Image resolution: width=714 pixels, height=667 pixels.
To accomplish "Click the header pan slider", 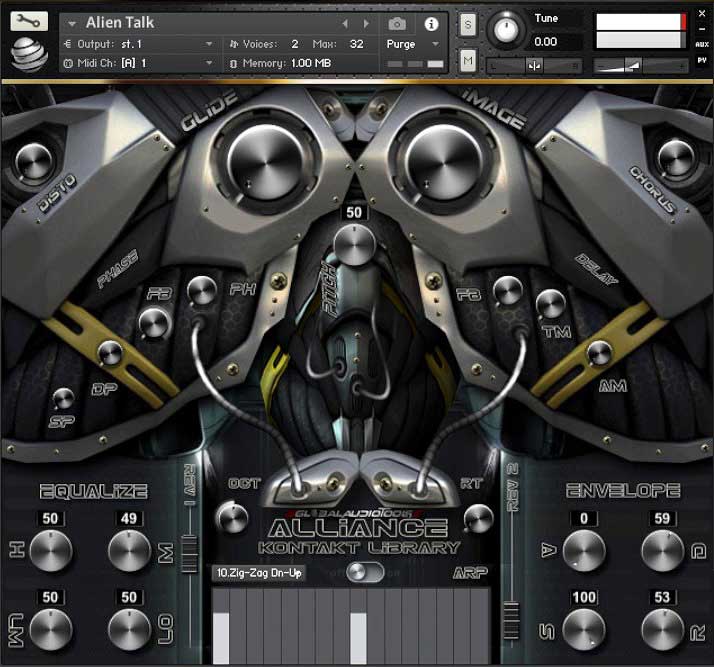I will [x=535, y=66].
